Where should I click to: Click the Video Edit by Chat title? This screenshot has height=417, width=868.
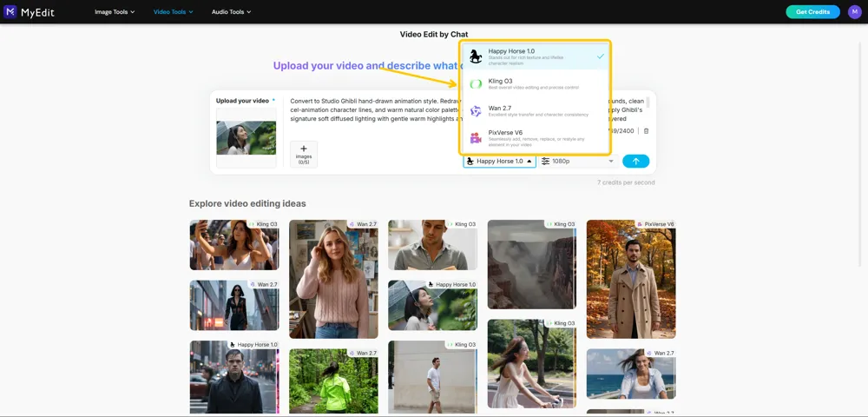[434, 35]
